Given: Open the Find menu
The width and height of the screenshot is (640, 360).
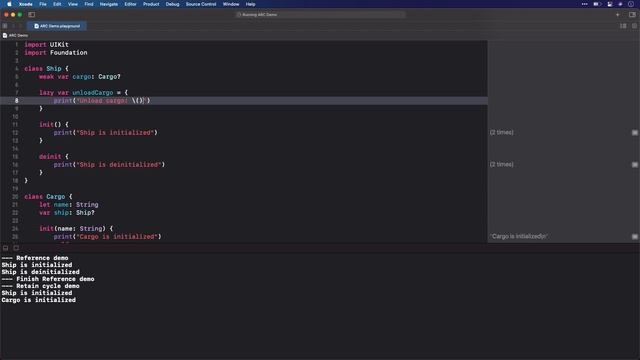Looking at the screenshot, I should (89, 4).
